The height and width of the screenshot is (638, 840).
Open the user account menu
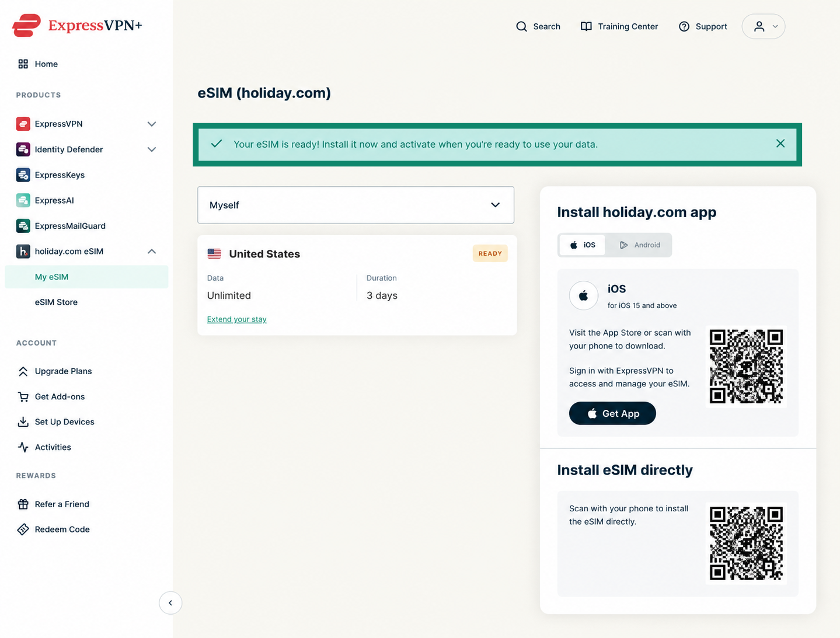click(763, 26)
